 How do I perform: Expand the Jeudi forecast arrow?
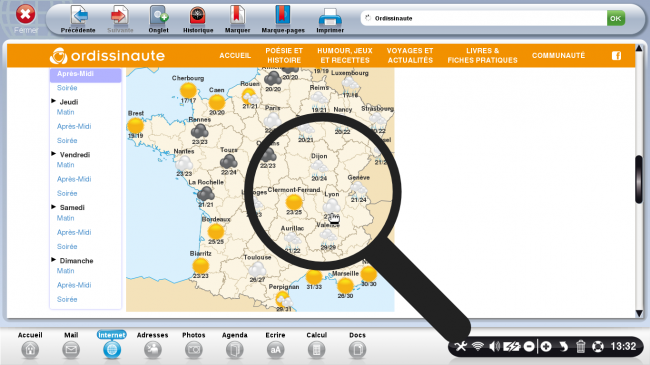53,101
